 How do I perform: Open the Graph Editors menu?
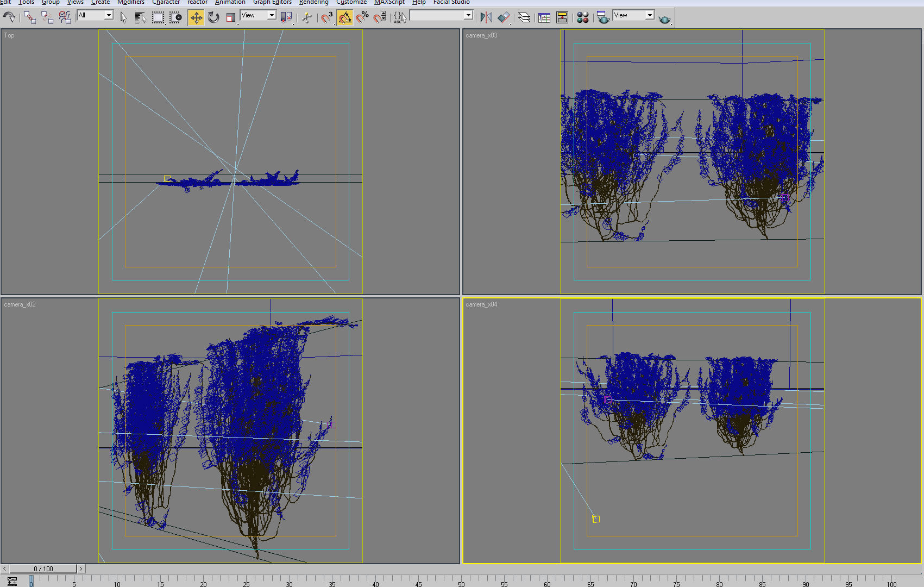point(272,2)
